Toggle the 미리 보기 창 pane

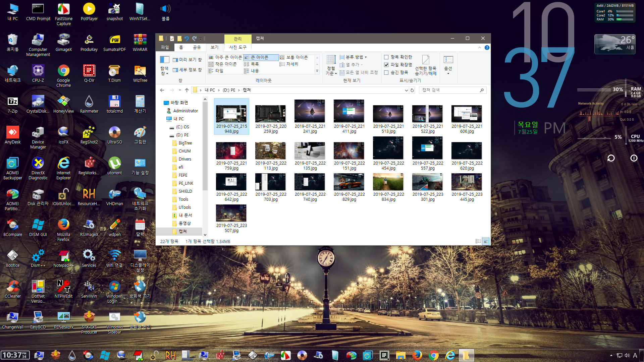[187, 60]
